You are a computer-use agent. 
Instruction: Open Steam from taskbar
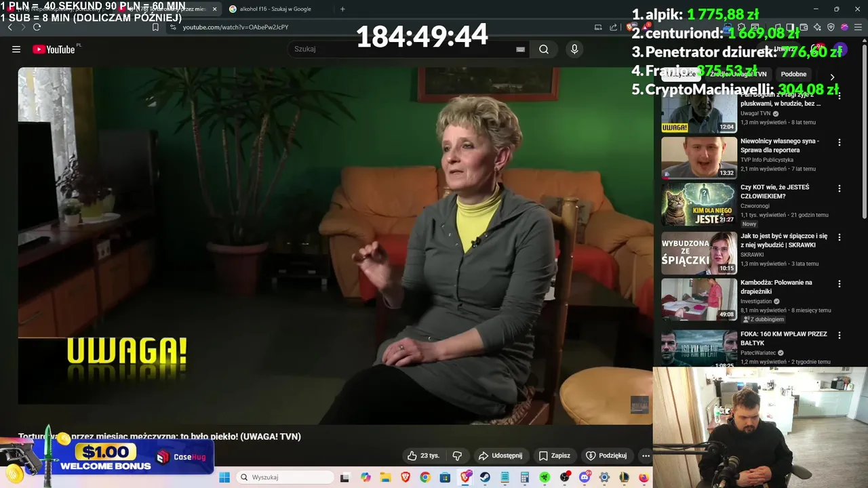pyautogui.click(x=485, y=477)
